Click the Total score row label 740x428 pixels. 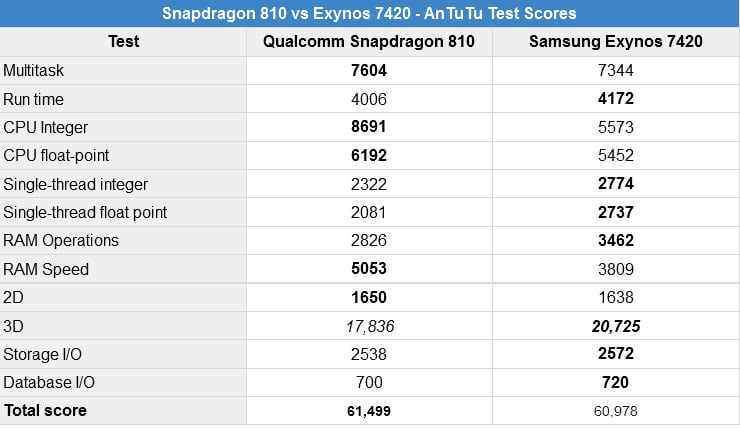pos(45,410)
